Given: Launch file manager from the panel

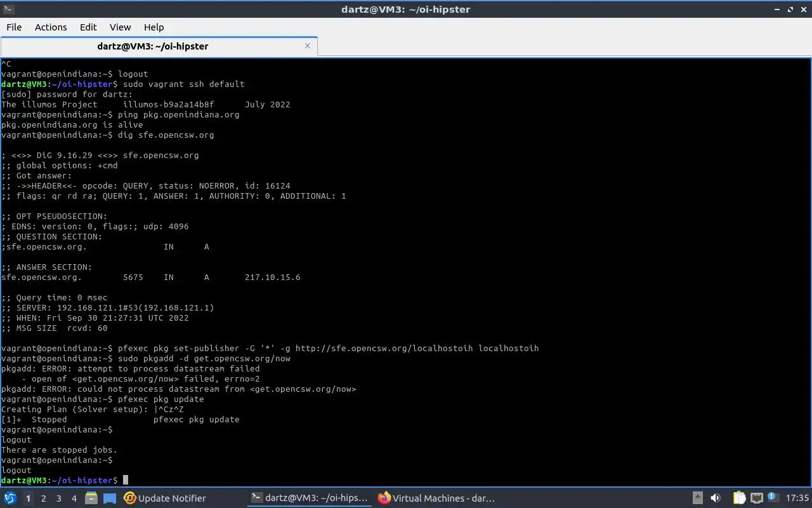Looking at the screenshot, I should click(91, 498).
